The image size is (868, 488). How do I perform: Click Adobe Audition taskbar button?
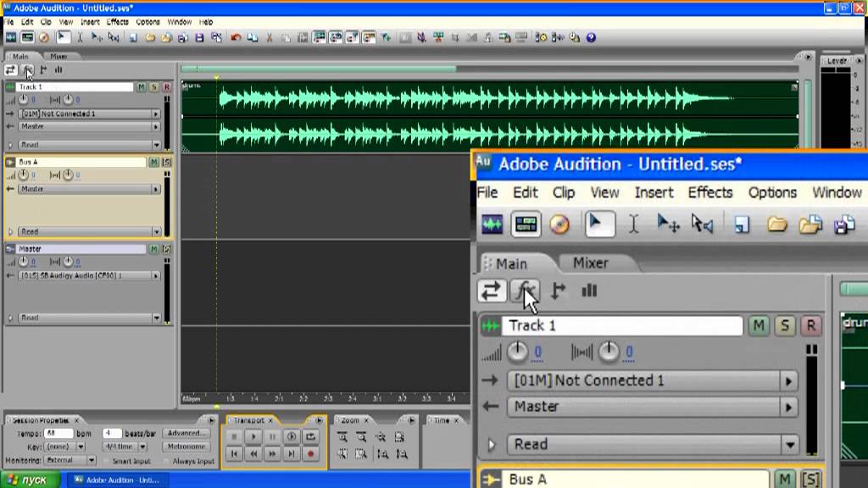pos(118,480)
